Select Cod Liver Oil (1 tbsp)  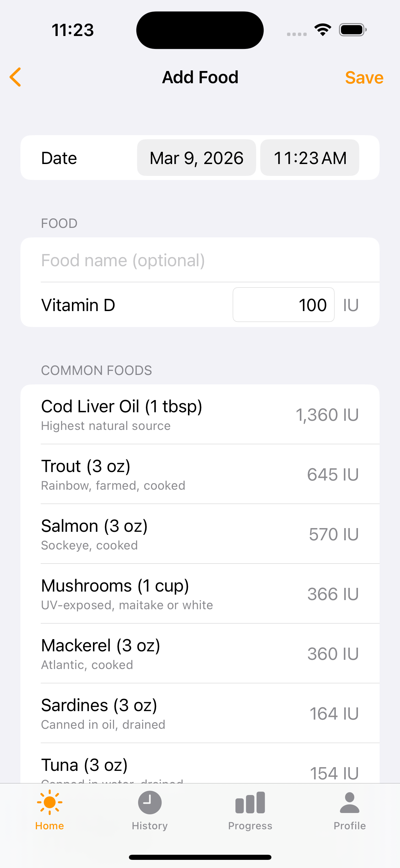200,414
